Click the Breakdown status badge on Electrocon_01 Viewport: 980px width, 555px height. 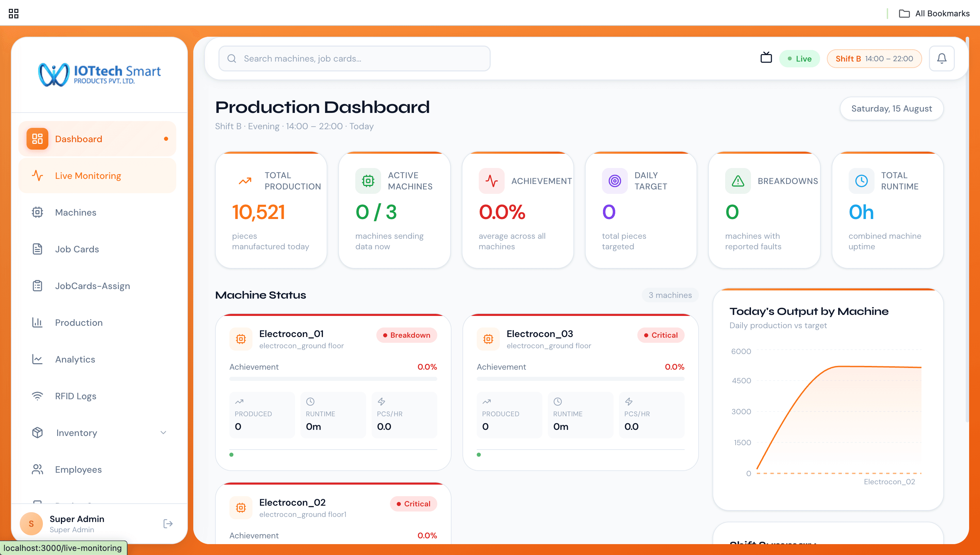click(x=407, y=335)
